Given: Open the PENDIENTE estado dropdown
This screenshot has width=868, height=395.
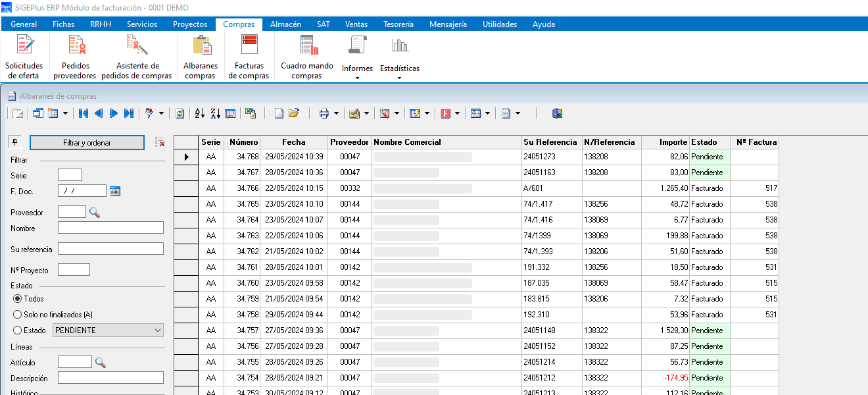Looking at the screenshot, I should [x=157, y=330].
